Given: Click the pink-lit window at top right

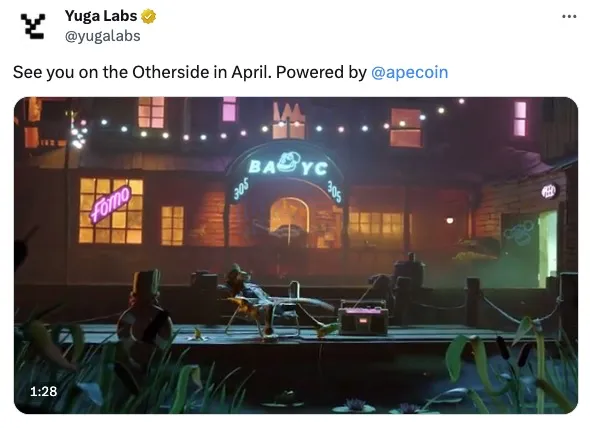Looking at the screenshot, I should point(520,119).
